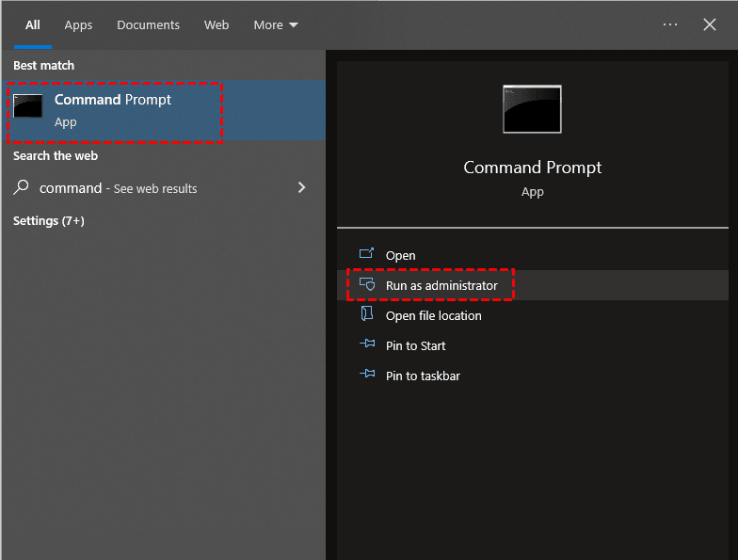Switch to the Documents tab

tap(149, 24)
